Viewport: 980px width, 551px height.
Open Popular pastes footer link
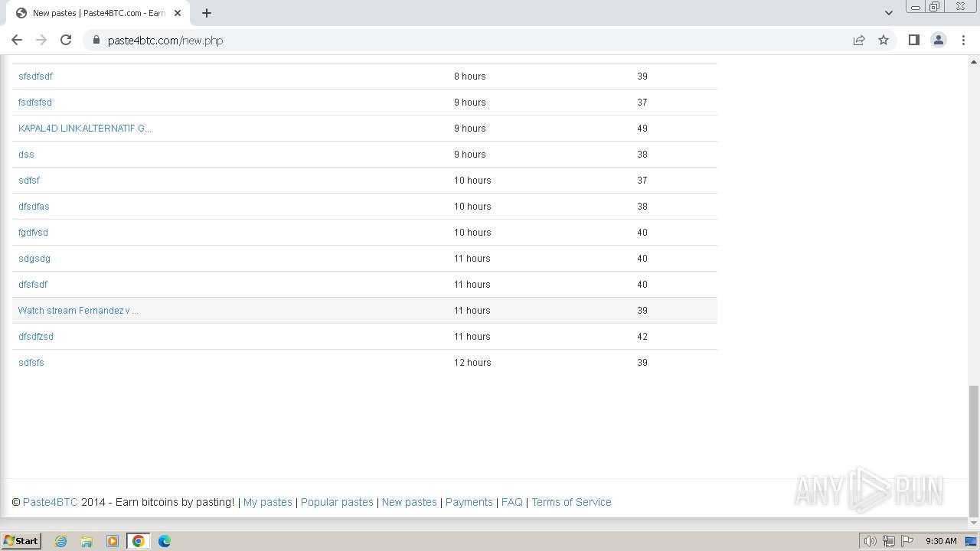(337, 502)
